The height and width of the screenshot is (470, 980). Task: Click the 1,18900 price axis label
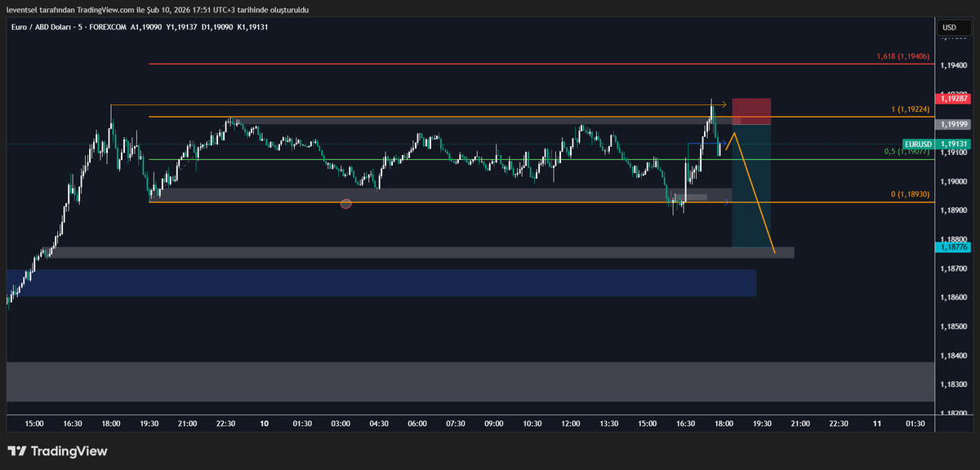point(955,210)
